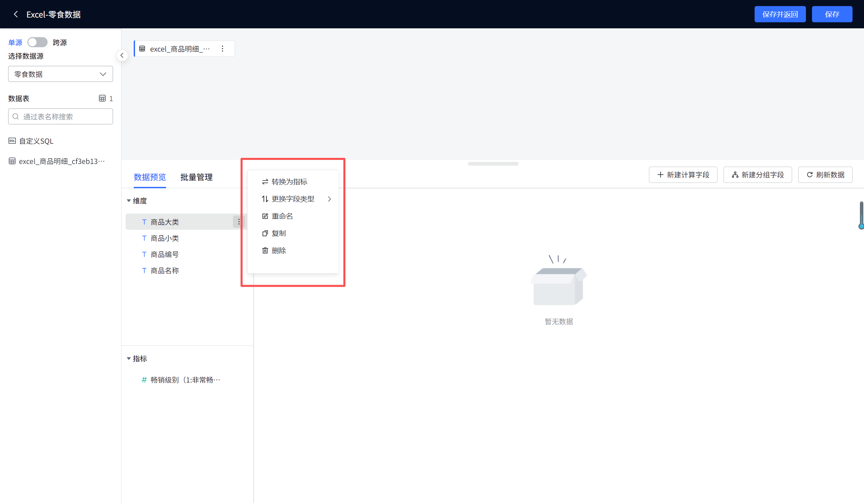The image size is (864, 504).
Task: Open the excel_商品明细 table card three-dot menu
Action: click(x=222, y=49)
